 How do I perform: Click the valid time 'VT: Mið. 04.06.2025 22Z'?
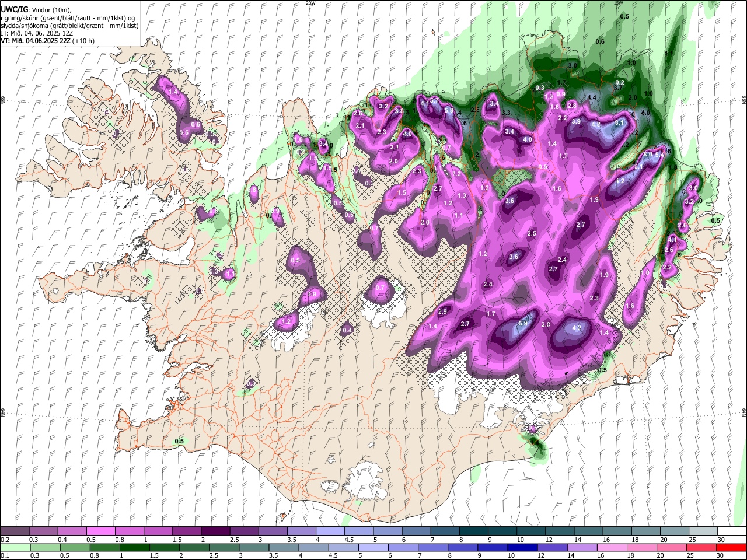[x=35, y=41]
